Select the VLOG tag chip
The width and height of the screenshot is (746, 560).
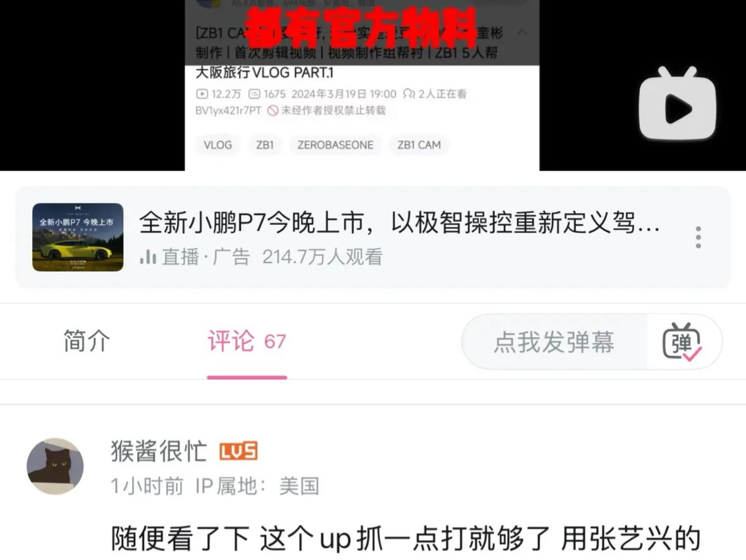[x=218, y=145]
